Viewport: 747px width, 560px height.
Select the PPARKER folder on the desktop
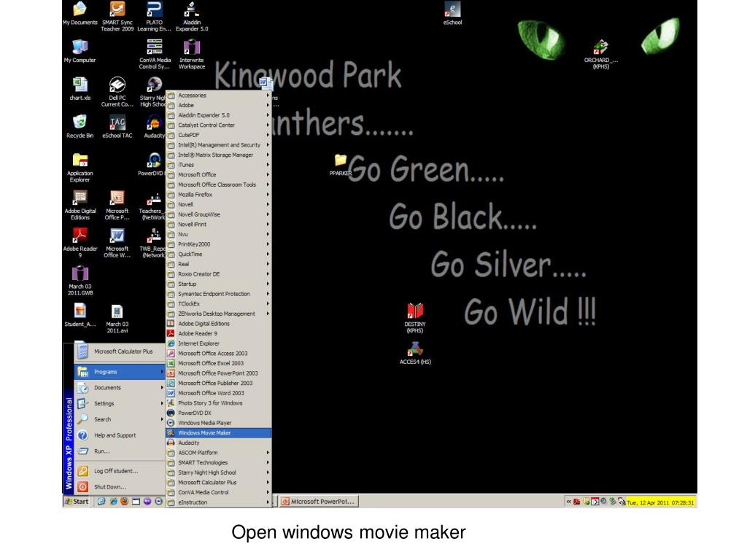click(340, 165)
